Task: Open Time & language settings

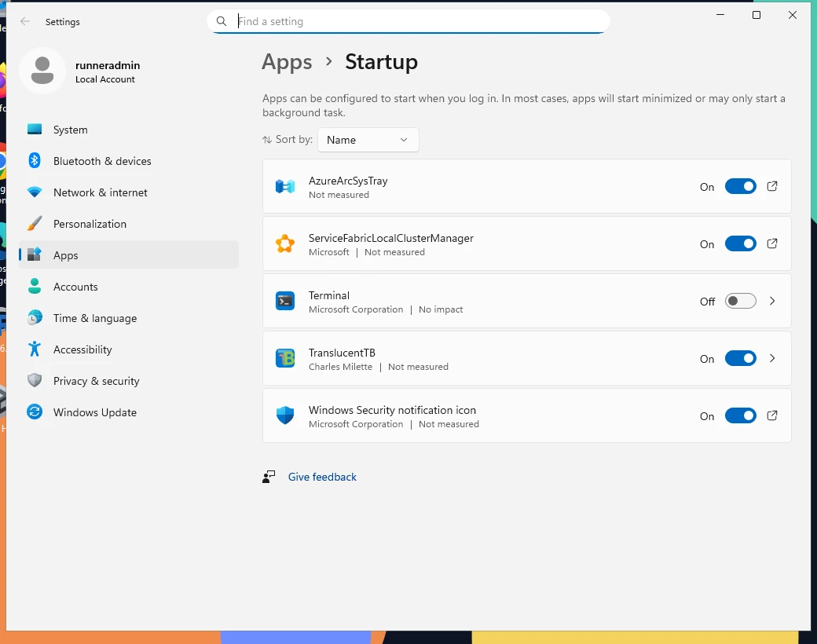Action: pyautogui.click(x=128, y=318)
